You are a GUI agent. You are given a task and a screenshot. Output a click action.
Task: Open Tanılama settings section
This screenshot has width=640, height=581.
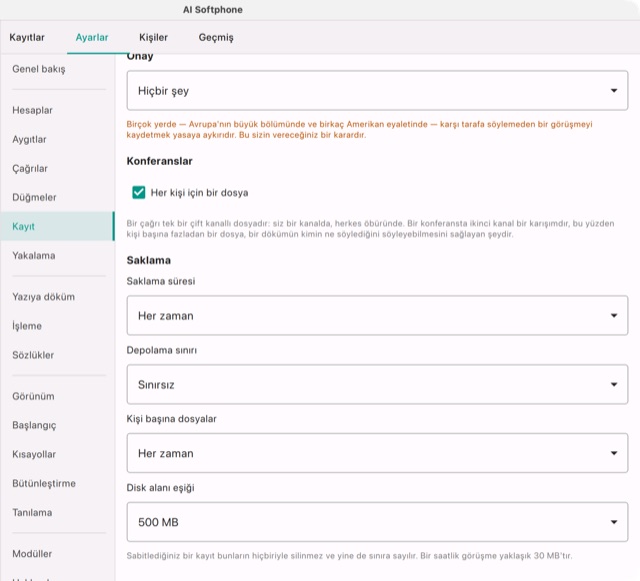pos(57,512)
